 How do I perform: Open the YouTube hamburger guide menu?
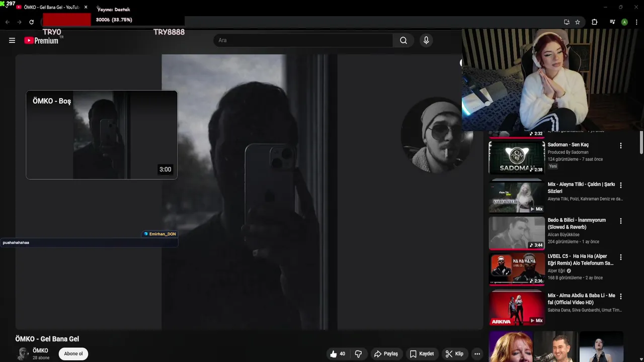pos(12,40)
